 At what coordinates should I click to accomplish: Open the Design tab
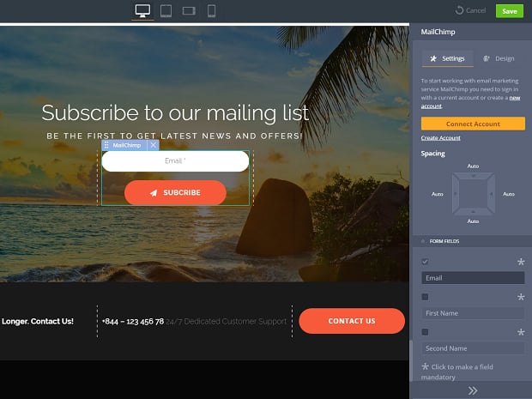point(499,58)
